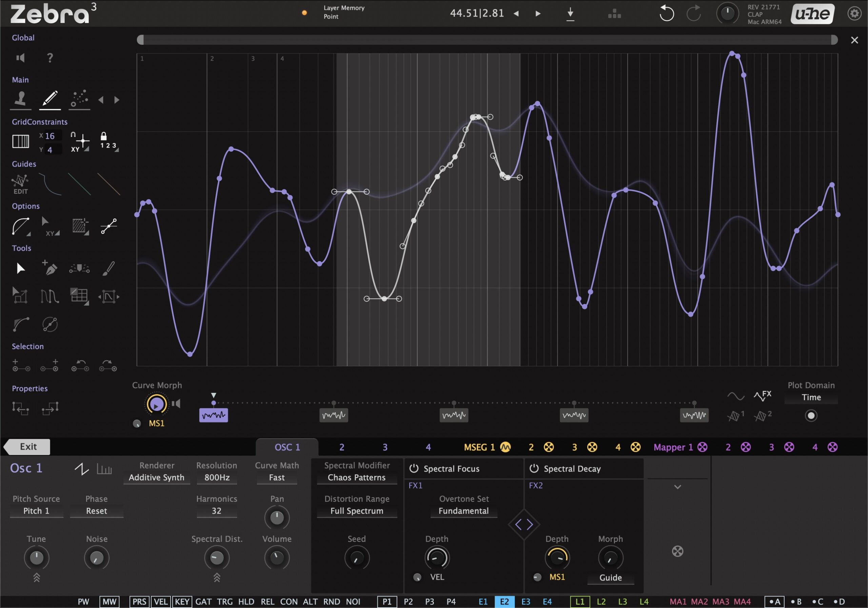Expand the chevron beside the FX2 panel
Image resolution: width=868 pixels, height=608 pixels.
click(x=677, y=487)
